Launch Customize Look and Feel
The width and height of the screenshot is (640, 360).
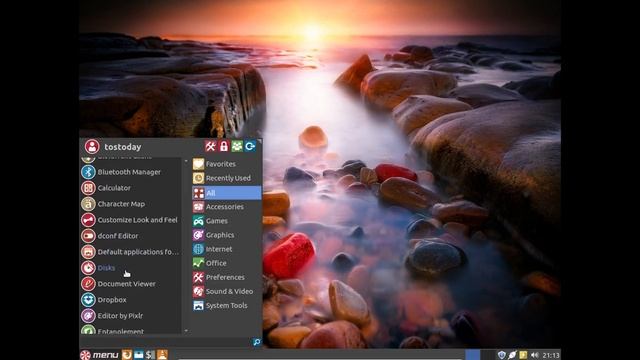click(x=130, y=220)
